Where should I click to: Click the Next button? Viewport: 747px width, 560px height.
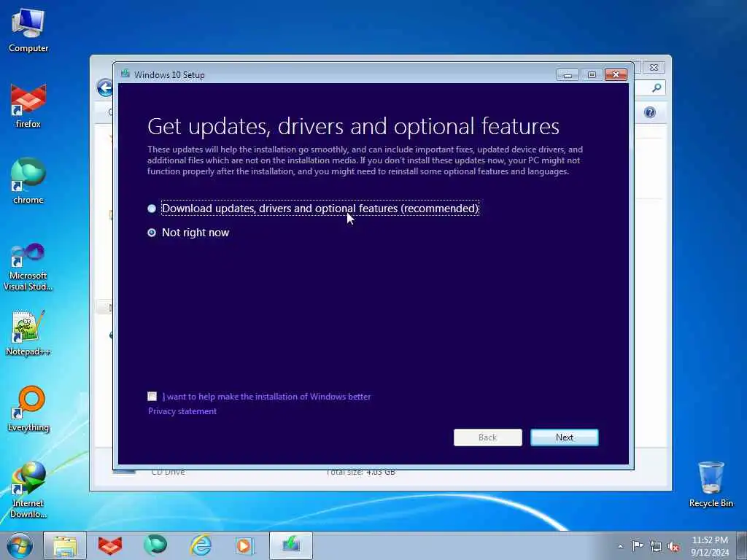pos(564,437)
